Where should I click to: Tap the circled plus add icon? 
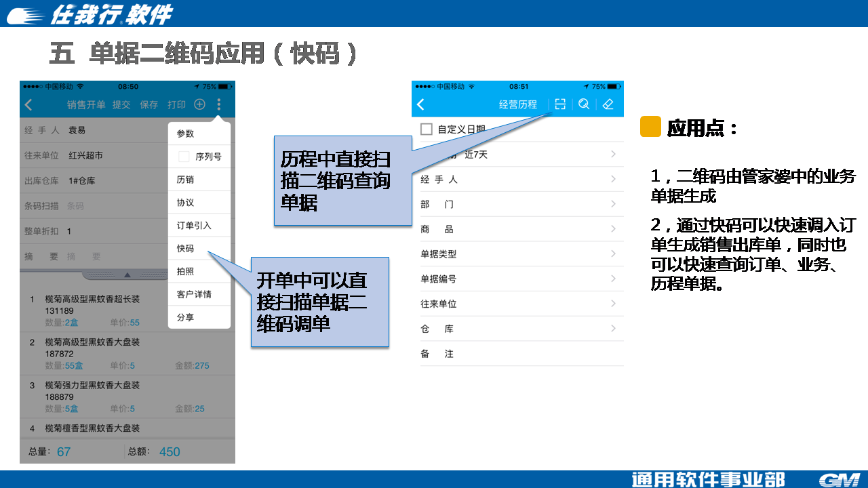click(199, 104)
